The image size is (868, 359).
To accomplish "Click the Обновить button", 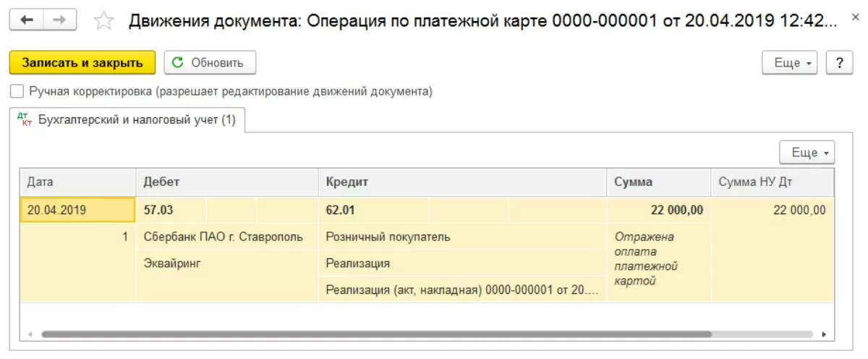I will pos(210,63).
